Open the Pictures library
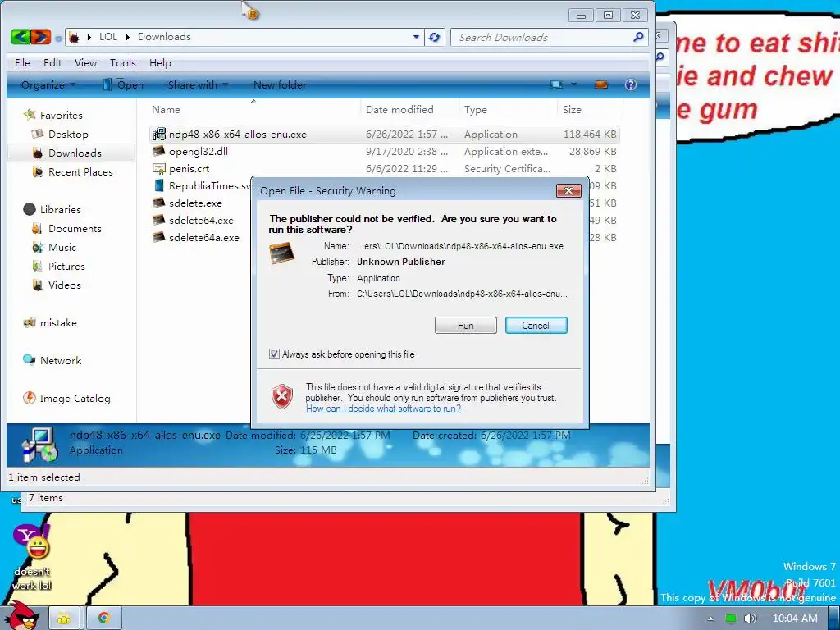The height and width of the screenshot is (630, 840). (66, 267)
